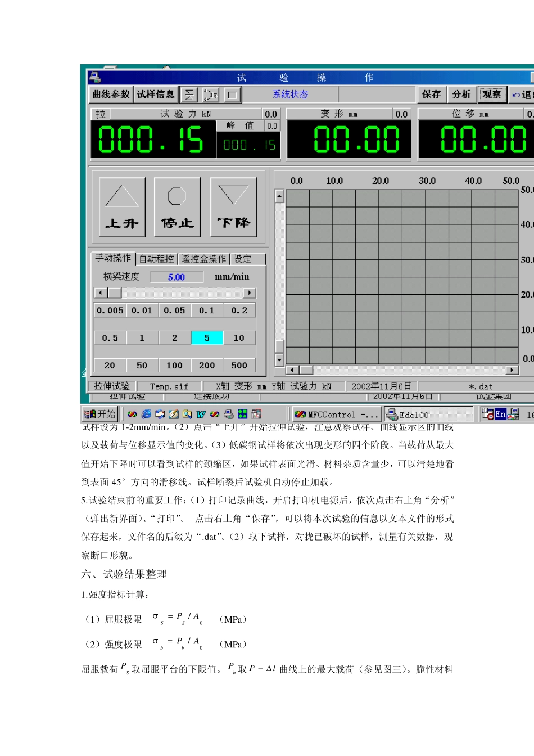Viewport: 534px width, 756px height.
Task: Zero the 峰值 reading with 0.0
Action: click(x=272, y=126)
